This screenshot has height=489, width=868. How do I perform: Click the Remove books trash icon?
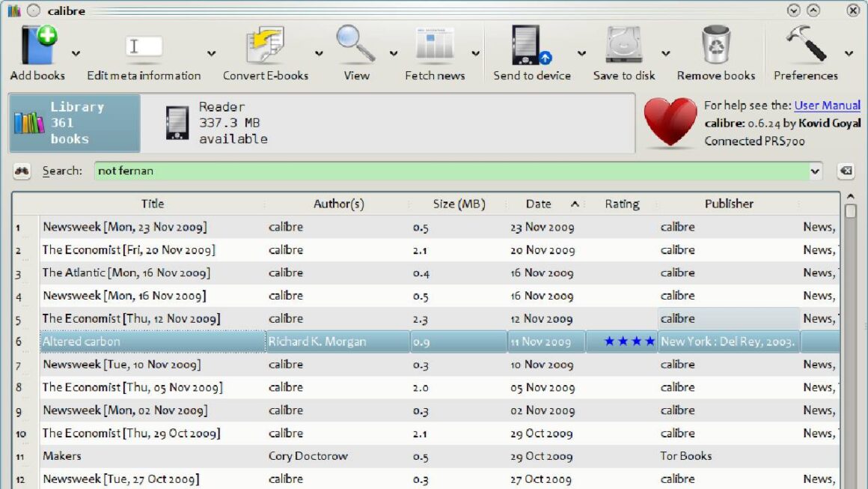coord(716,45)
